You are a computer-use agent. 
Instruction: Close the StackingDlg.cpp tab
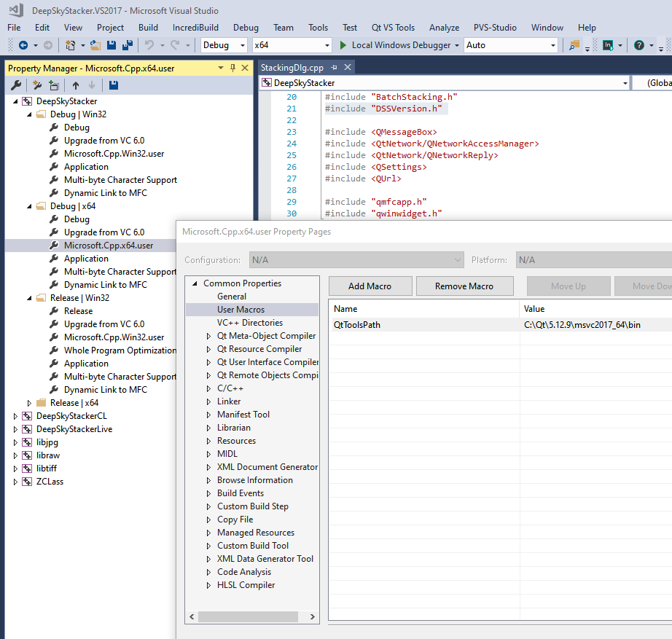pos(348,67)
